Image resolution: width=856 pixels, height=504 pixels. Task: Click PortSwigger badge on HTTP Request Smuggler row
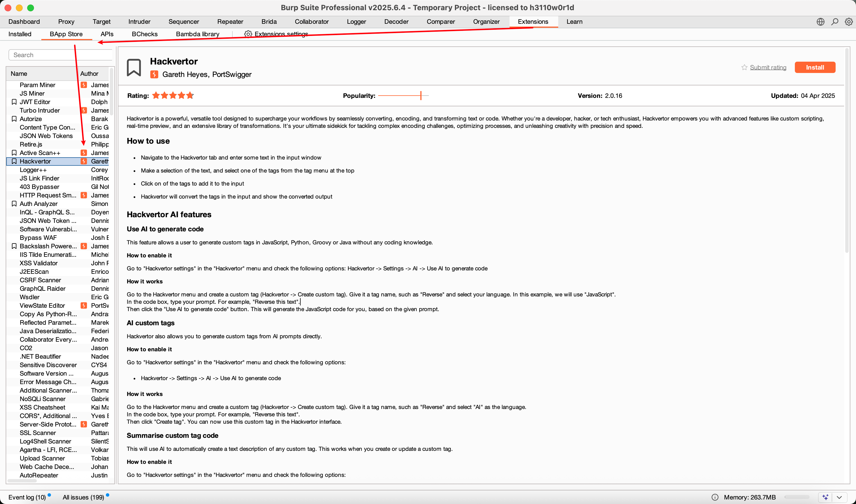pos(84,195)
